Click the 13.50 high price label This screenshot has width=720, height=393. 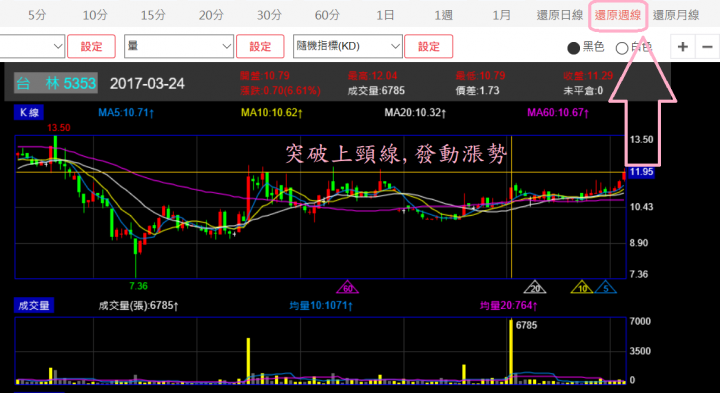click(x=59, y=128)
